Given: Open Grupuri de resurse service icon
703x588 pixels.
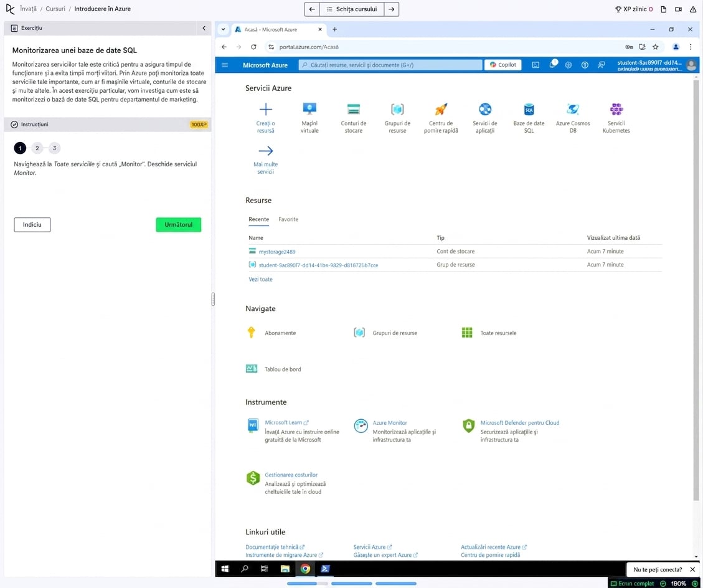Looking at the screenshot, I should coord(397,109).
